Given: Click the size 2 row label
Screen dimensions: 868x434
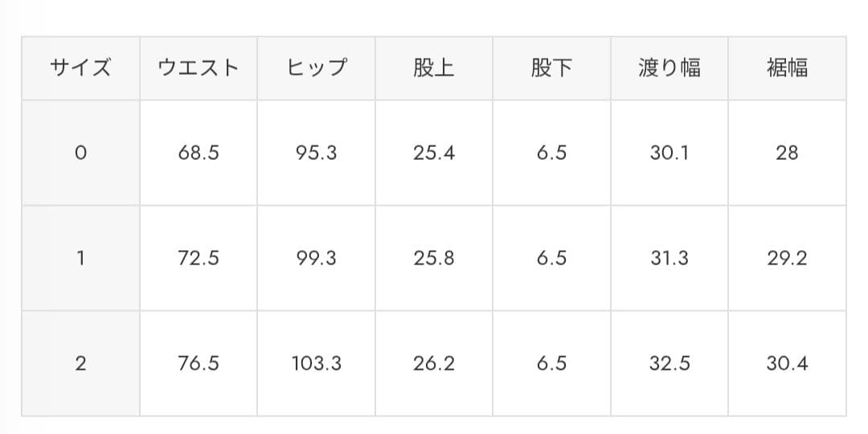Looking at the screenshot, I should [x=80, y=363].
